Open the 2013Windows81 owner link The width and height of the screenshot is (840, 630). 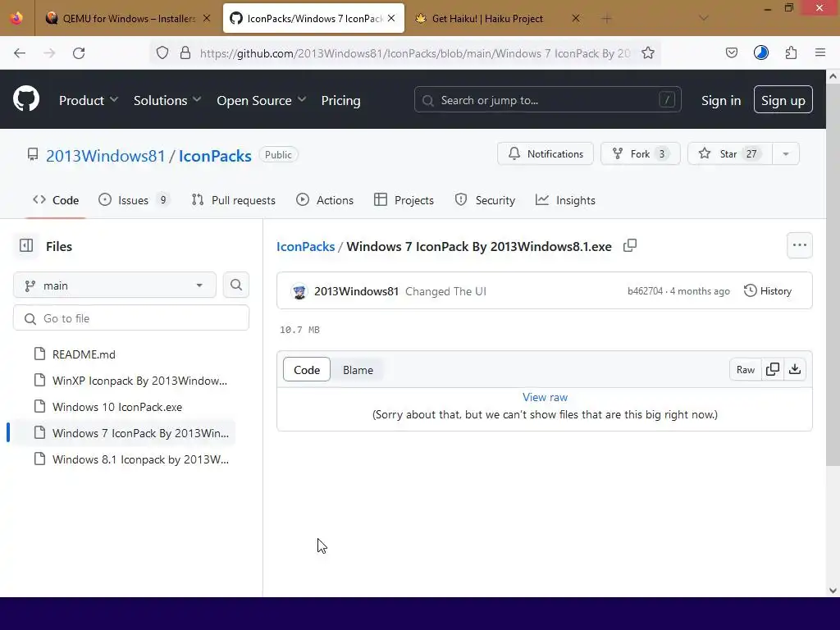pos(106,155)
